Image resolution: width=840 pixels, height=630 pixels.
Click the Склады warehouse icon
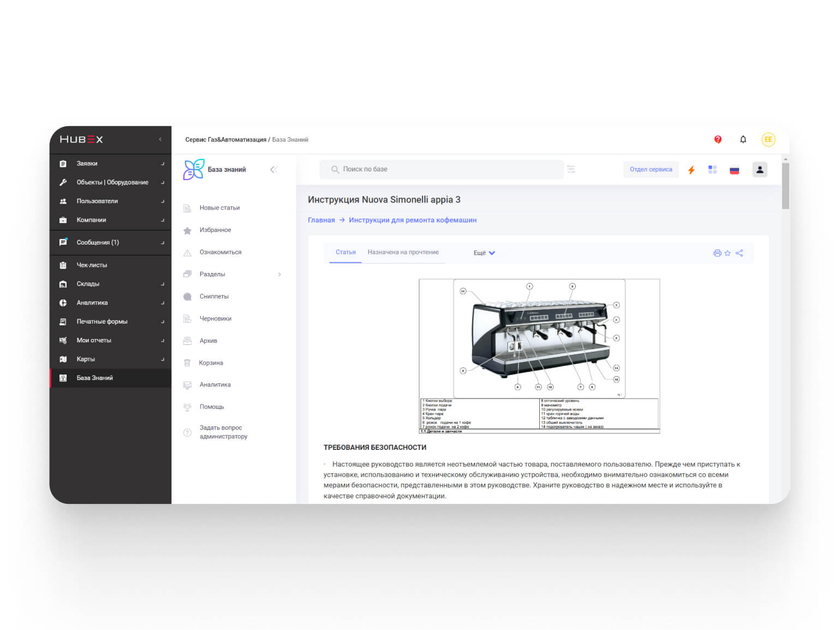tap(63, 284)
